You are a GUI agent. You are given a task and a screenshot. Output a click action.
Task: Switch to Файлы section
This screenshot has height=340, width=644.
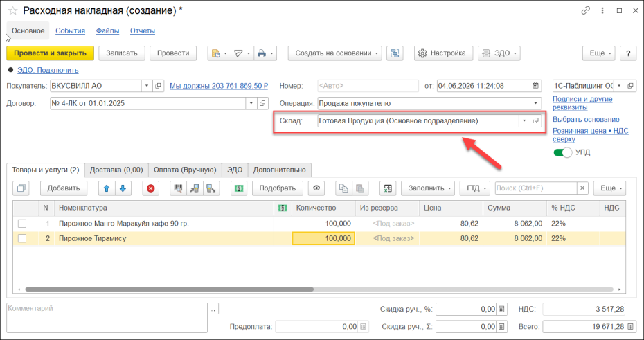coord(107,30)
